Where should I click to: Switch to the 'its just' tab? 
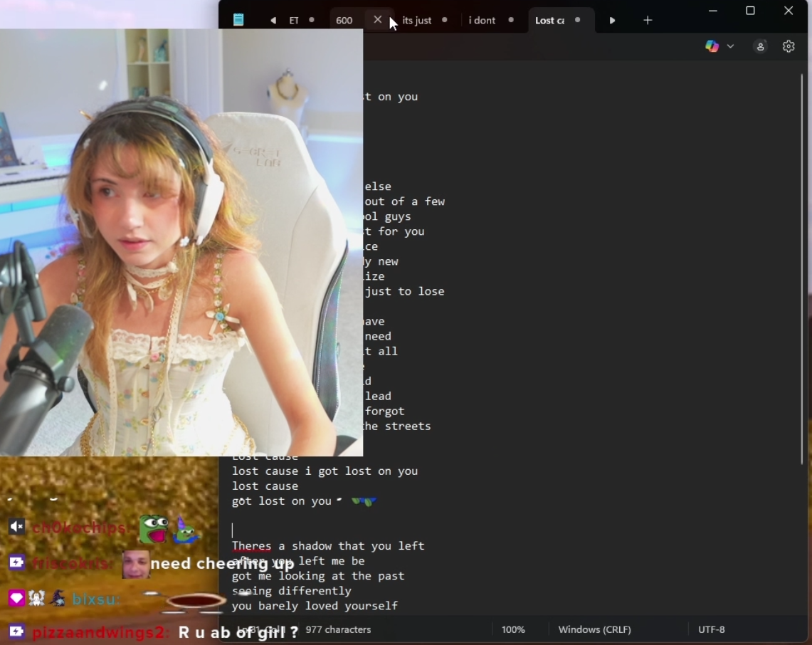[416, 20]
